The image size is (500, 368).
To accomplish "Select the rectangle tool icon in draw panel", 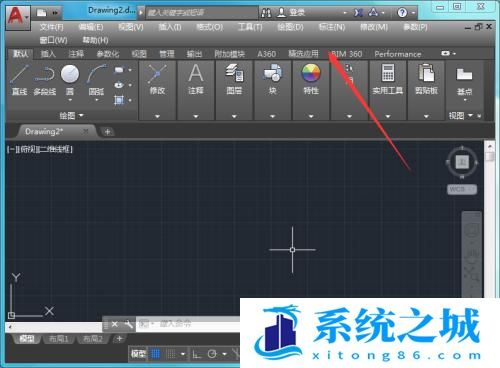I will click(119, 70).
